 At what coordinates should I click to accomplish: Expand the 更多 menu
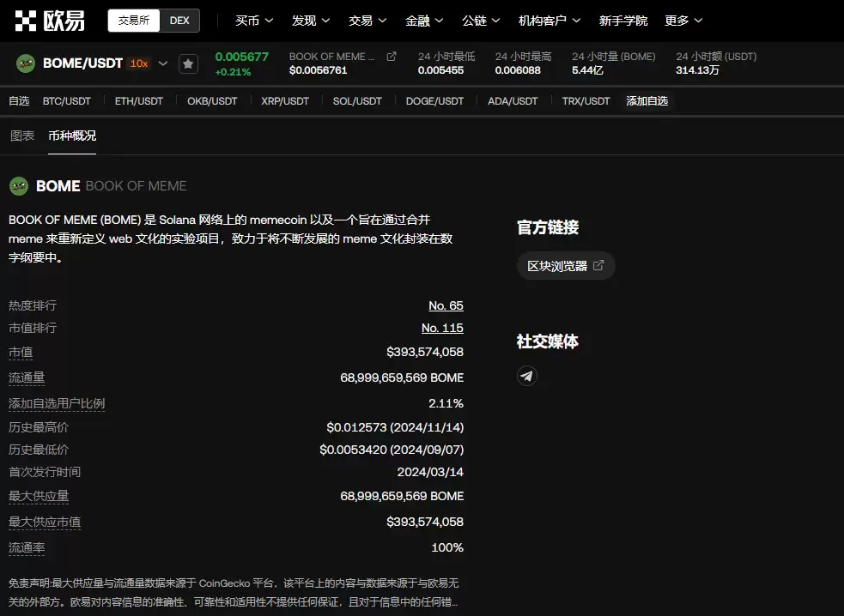[x=683, y=21]
